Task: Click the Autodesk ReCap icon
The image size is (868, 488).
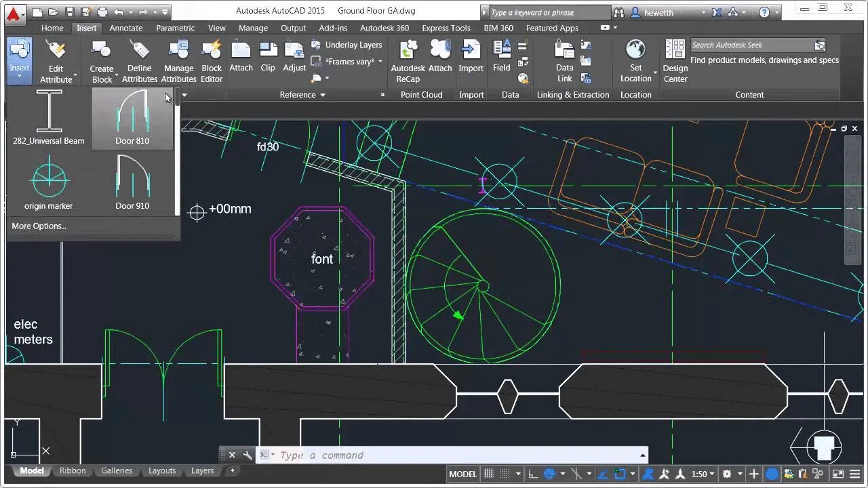Action: pos(408,62)
